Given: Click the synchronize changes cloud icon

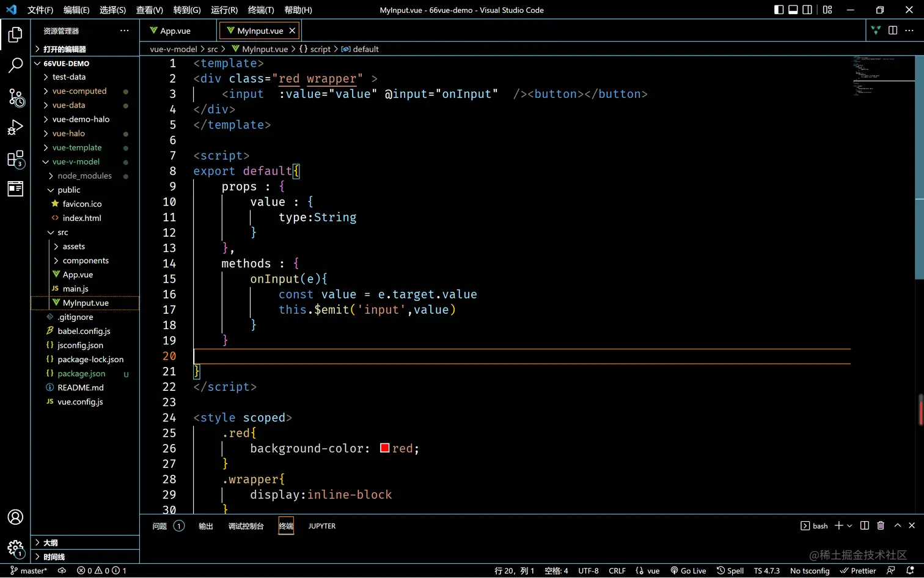Looking at the screenshot, I should [x=62, y=571].
